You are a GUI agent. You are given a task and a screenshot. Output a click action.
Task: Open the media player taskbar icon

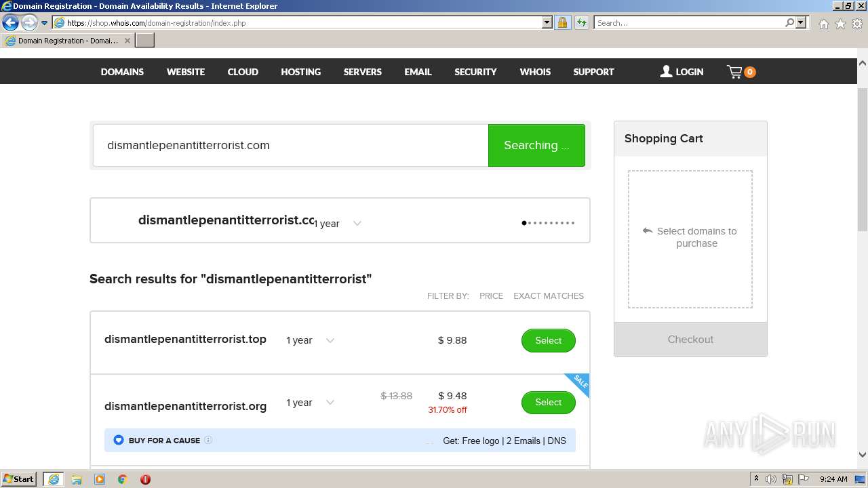pyautogui.click(x=100, y=479)
